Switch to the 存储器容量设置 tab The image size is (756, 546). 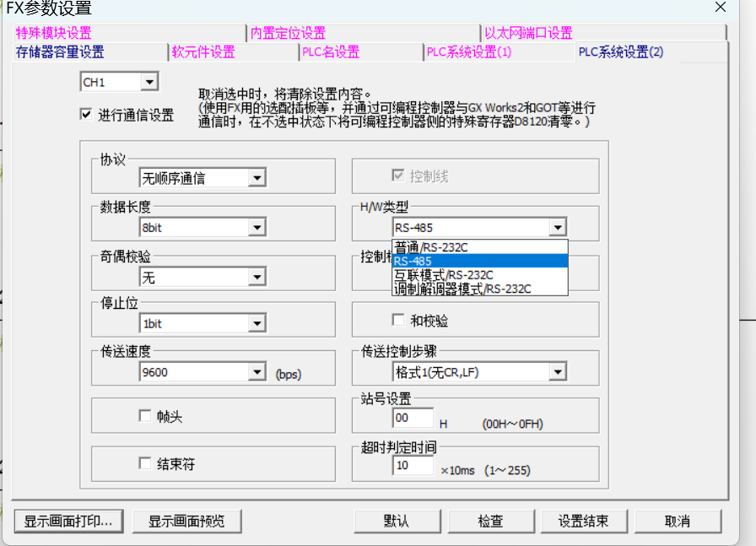click(x=60, y=52)
